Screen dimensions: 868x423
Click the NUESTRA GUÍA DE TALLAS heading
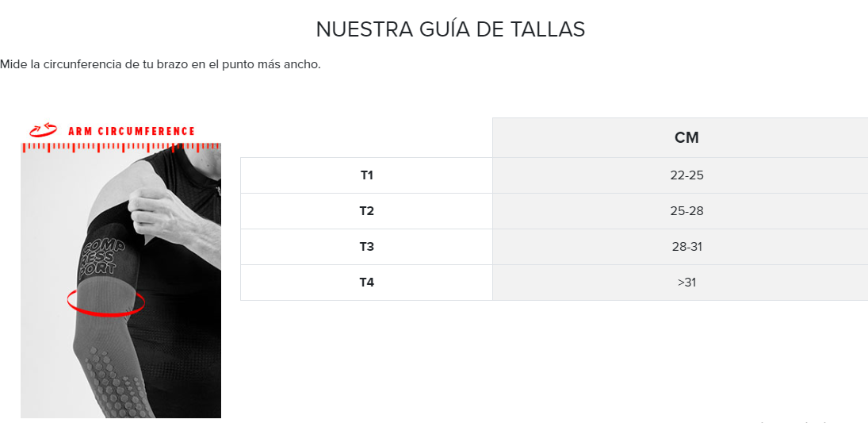450,29
